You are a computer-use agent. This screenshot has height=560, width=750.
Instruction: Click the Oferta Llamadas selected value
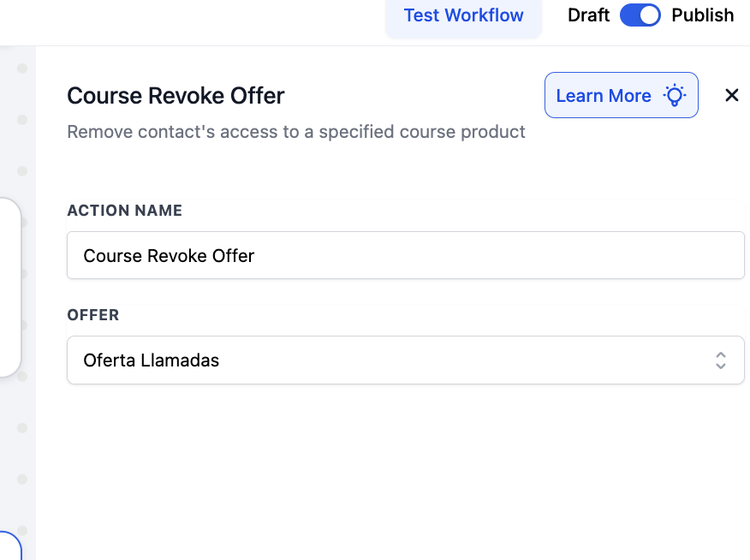click(x=152, y=360)
